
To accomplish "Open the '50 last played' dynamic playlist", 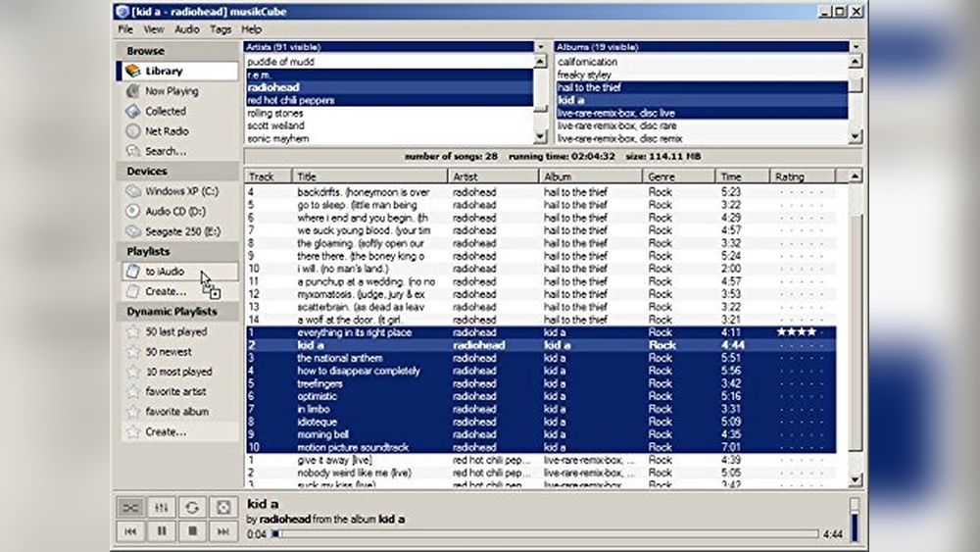I will pos(177,331).
